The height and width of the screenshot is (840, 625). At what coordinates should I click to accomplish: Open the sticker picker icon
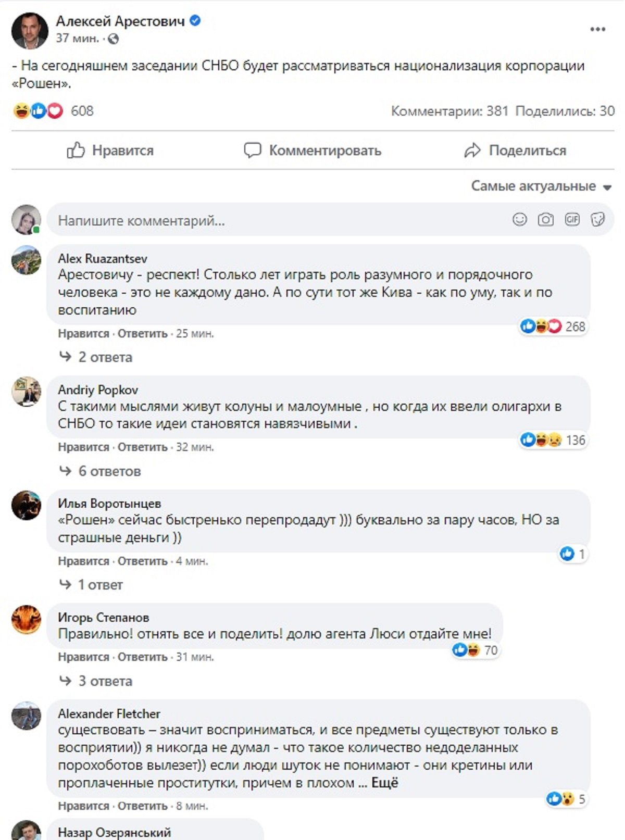point(597,220)
